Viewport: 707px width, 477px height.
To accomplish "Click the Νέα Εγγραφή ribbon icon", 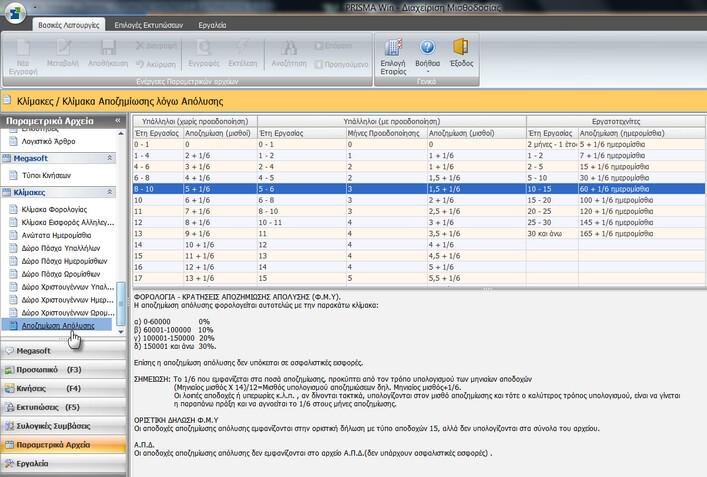I will coord(23,48).
